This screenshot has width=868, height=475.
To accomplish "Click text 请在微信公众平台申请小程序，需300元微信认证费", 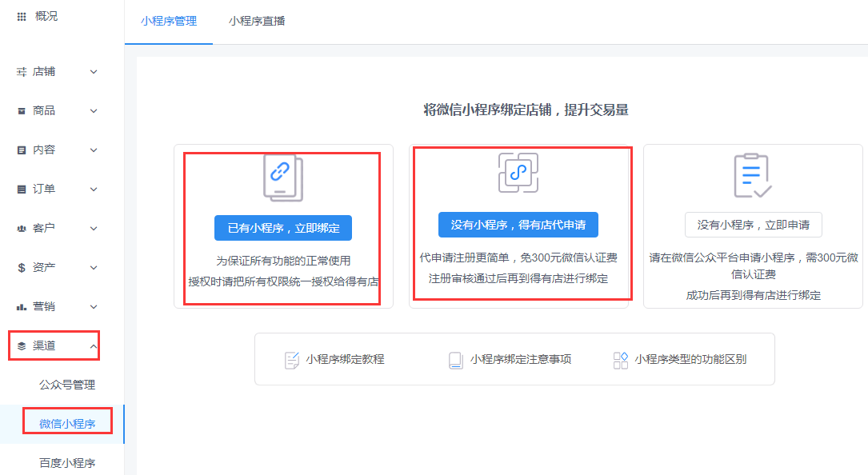I will coord(754,265).
